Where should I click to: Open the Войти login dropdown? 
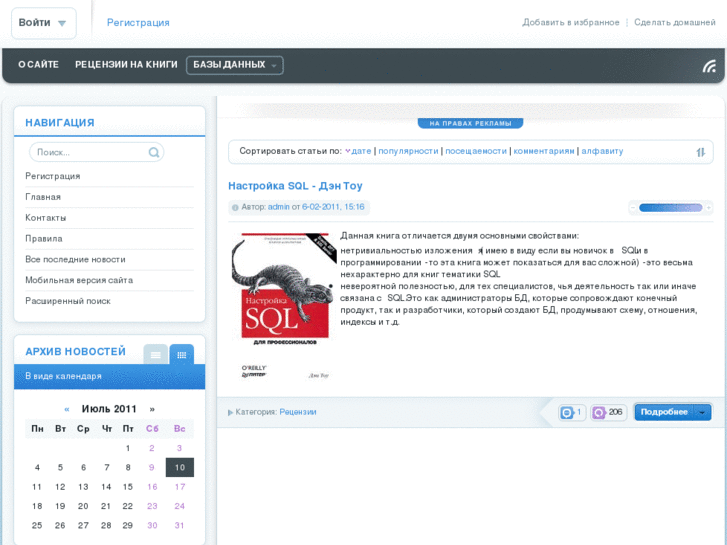coord(44,23)
